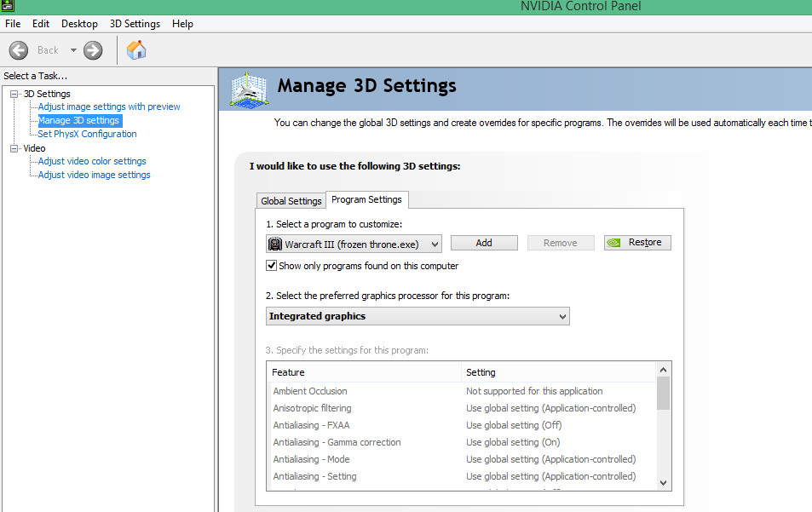Click the Use global setting (On) value
The height and width of the screenshot is (512, 812).
point(513,443)
